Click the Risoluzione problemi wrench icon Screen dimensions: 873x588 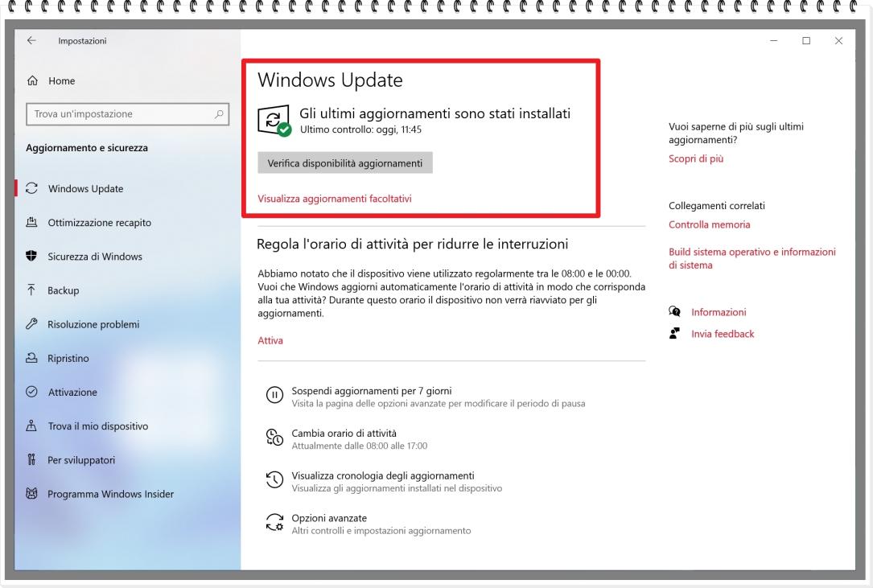pos(32,324)
